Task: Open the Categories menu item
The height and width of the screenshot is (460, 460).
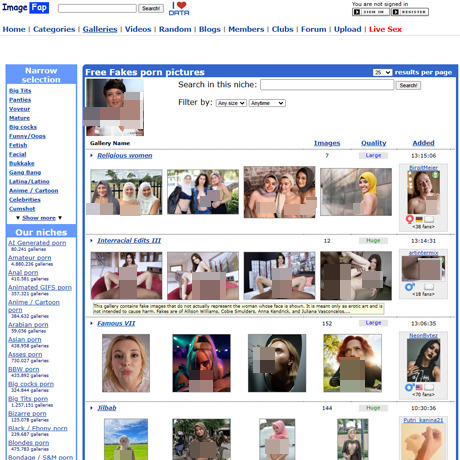Action: (54, 29)
